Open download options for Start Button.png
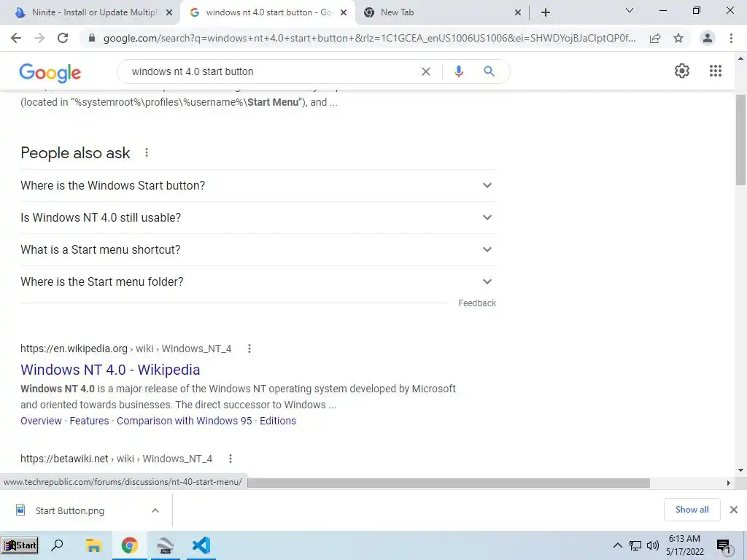The image size is (747, 560). click(155, 510)
